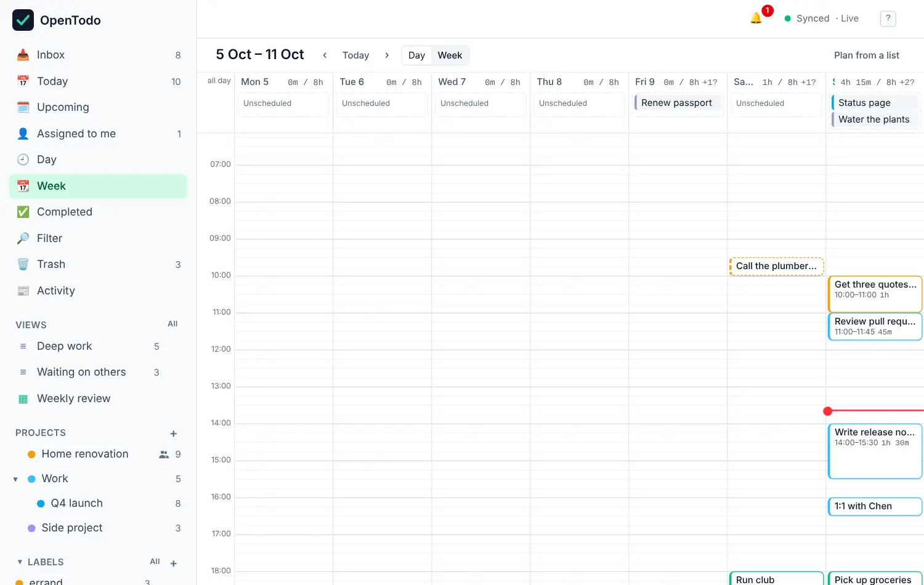
Task: Open the Write release notes event block
Action: [875, 451]
